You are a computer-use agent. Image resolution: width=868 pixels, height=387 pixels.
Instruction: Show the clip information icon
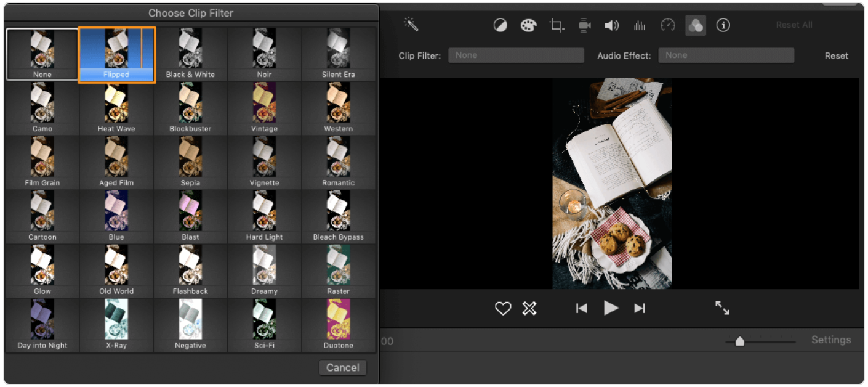tap(723, 25)
